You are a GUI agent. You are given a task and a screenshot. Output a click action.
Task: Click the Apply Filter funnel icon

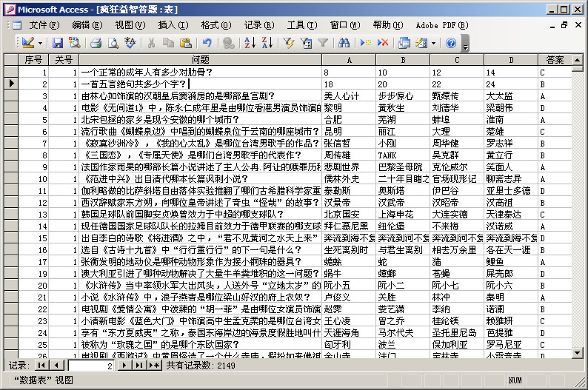(x=323, y=43)
